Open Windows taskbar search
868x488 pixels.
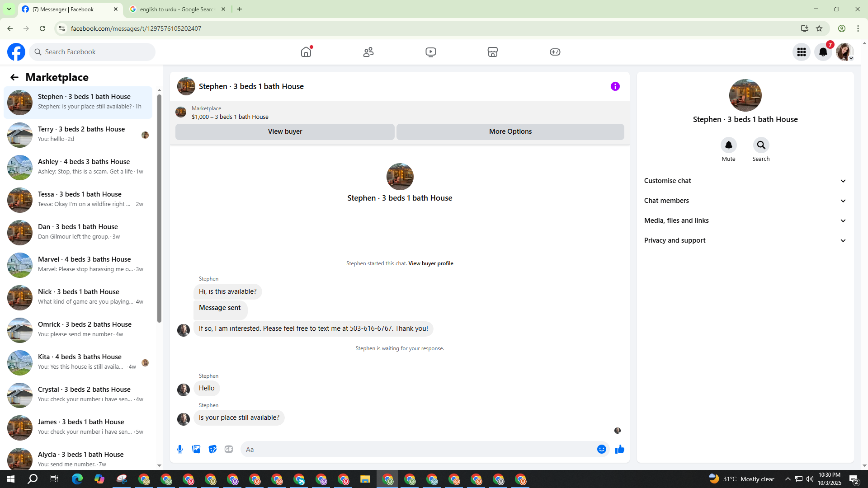click(x=33, y=479)
